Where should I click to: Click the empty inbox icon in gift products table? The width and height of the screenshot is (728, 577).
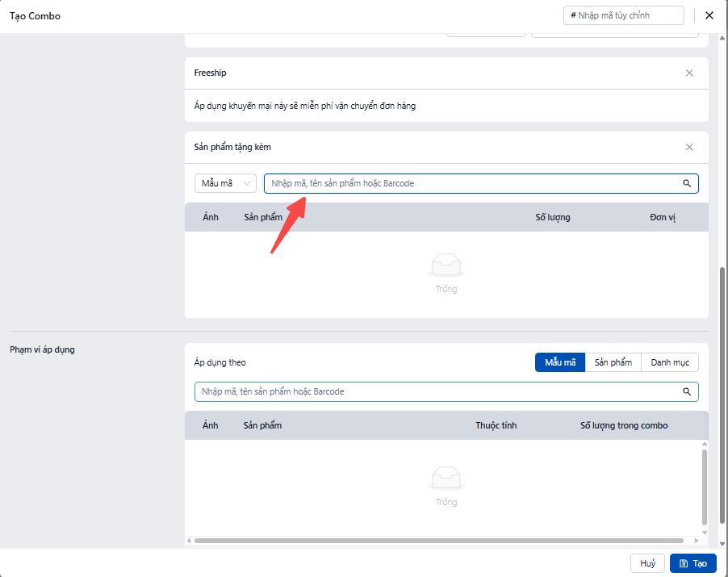click(x=446, y=266)
